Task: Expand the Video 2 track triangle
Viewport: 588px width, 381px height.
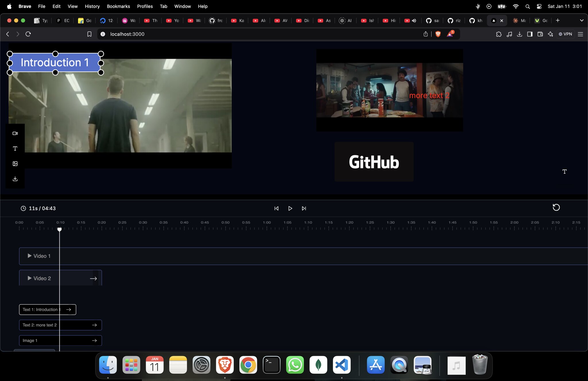Action: pyautogui.click(x=30, y=278)
